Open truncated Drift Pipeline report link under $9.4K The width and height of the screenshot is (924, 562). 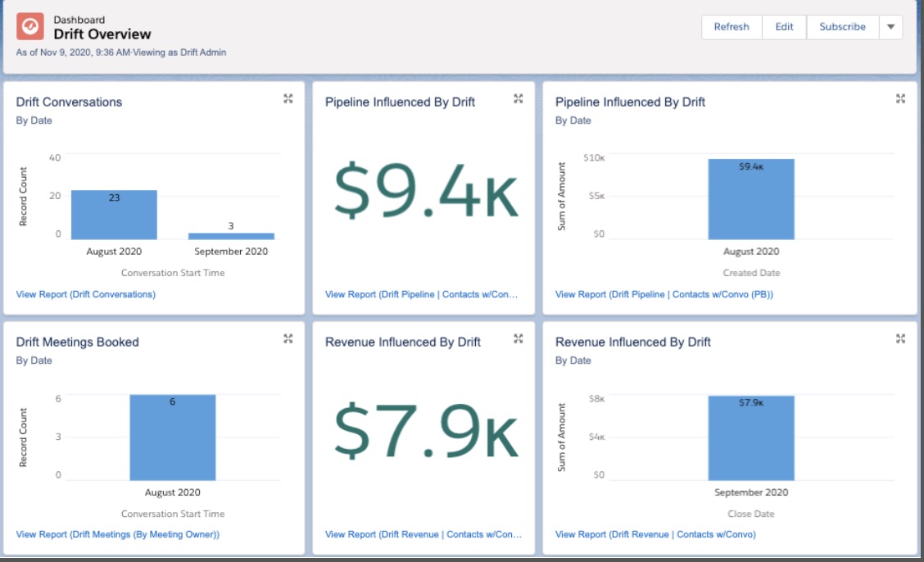coord(421,294)
